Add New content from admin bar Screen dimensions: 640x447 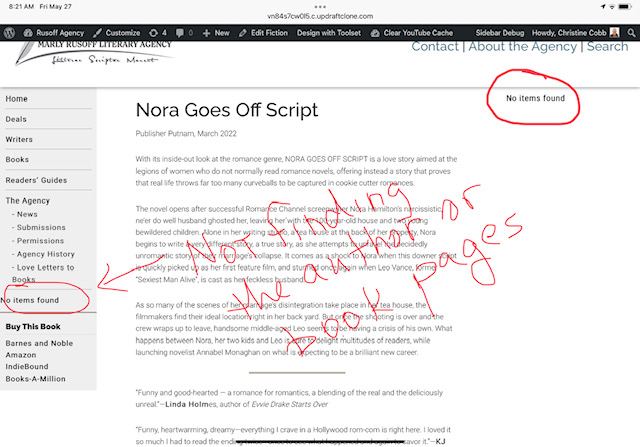point(216,33)
